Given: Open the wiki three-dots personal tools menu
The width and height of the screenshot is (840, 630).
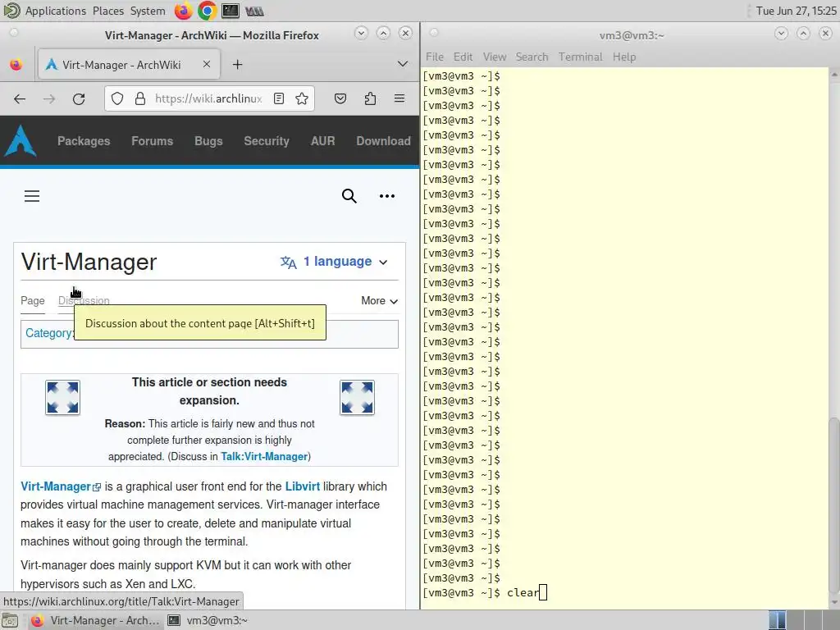Looking at the screenshot, I should tap(387, 196).
